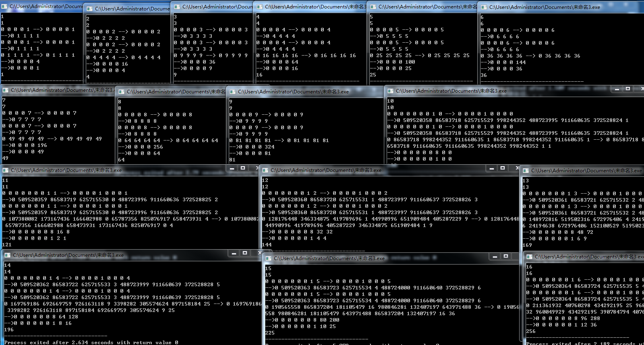Image resolution: width=644 pixels, height=345 pixels.
Task: Click the title bar icon of the console window printing 6
Action: 484,7
